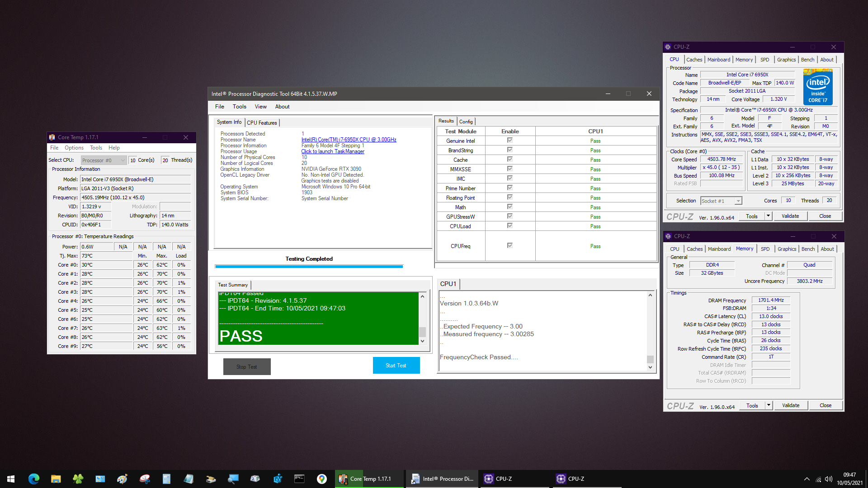The width and height of the screenshot is (868, 488).
Task: Open File Explorer from taskbar
Action: pos(56,479)
